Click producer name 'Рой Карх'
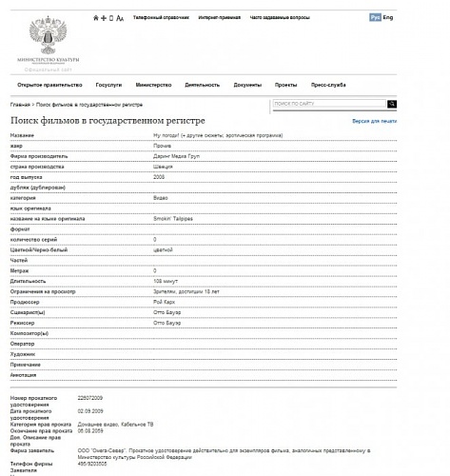This screenshot has height=476, width=450. point(165,302)
